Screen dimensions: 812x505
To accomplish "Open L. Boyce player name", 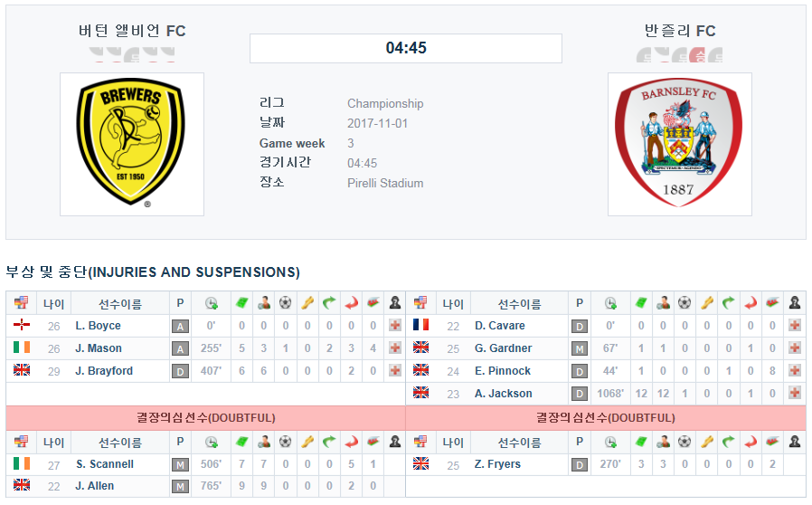I will point(99,326).
